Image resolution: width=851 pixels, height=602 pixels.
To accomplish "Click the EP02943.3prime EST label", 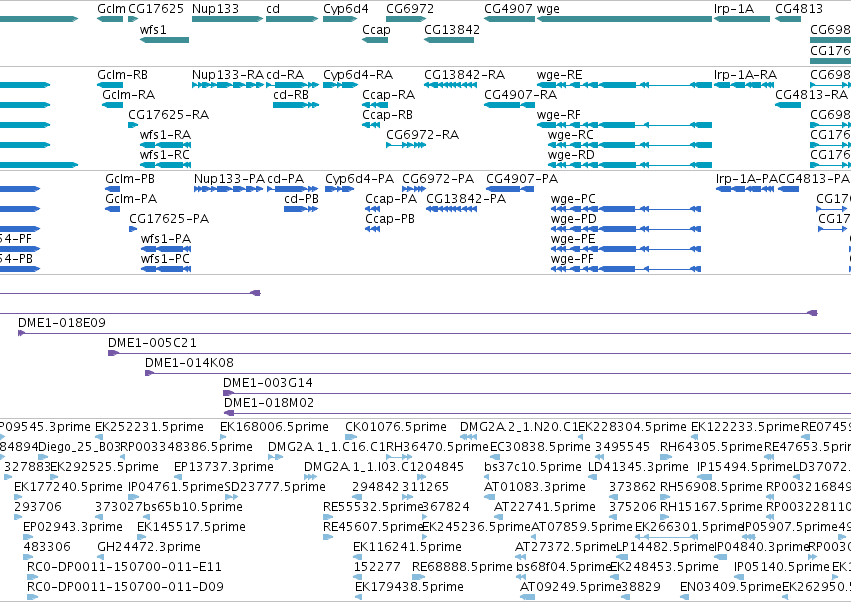I will [x=73, y=527].
